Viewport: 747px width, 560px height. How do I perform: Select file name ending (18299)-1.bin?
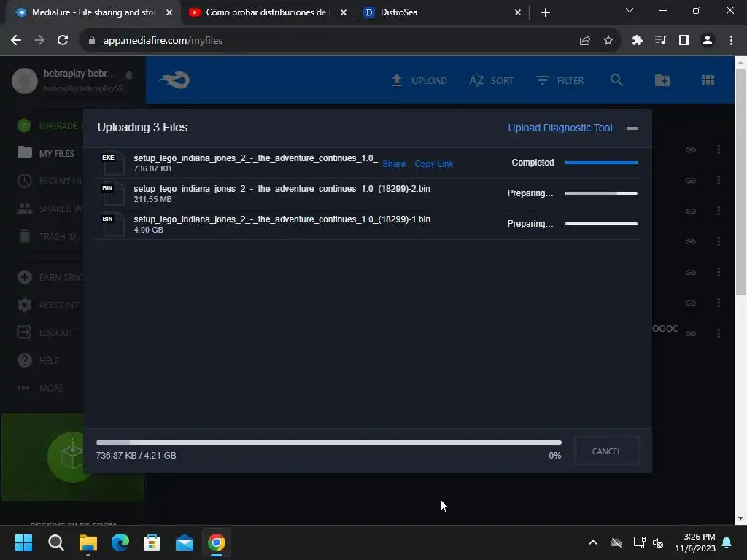click(282, 219)
